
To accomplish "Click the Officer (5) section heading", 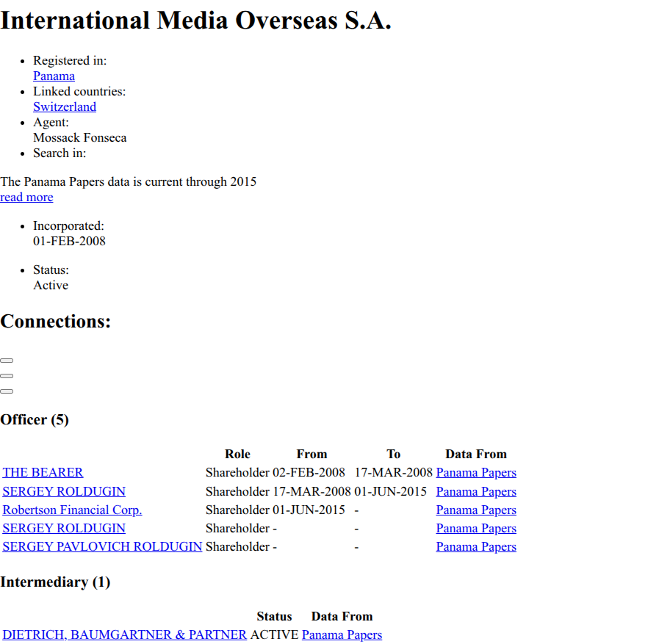I will (x=35, y=420).
